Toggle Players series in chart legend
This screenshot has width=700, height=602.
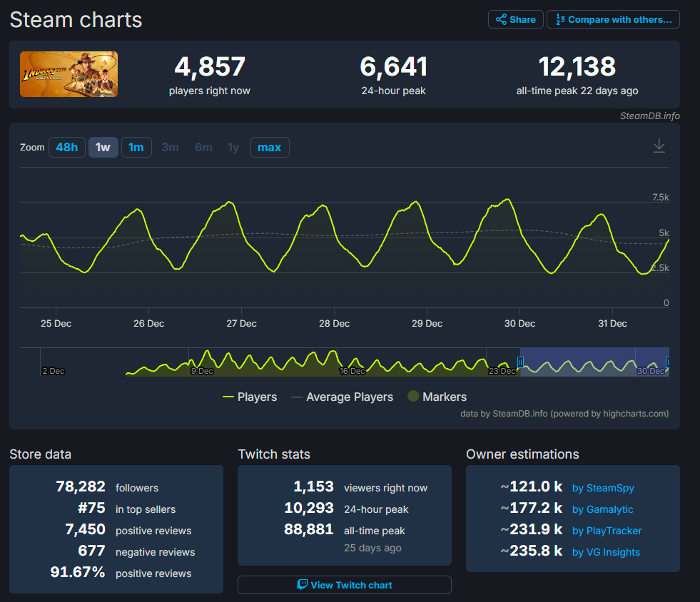tap(250, 397)
